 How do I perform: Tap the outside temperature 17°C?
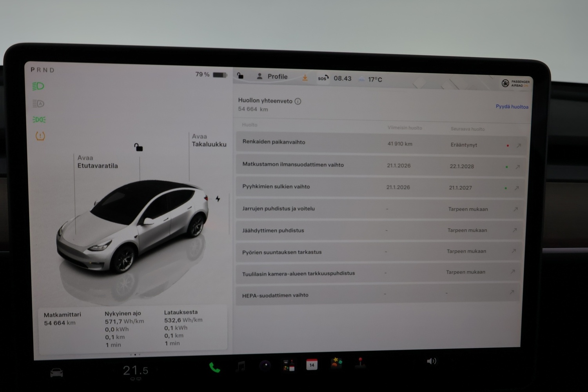pos(375,79)
